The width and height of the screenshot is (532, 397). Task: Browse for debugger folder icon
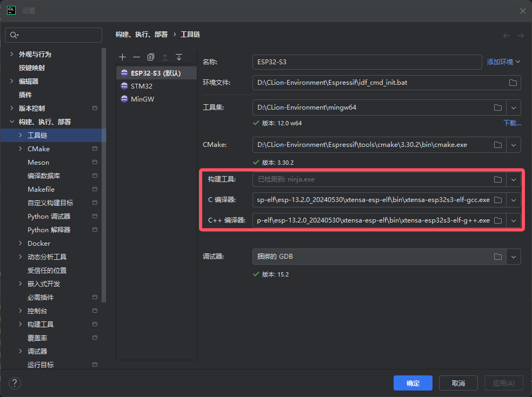tap(498, 257)
